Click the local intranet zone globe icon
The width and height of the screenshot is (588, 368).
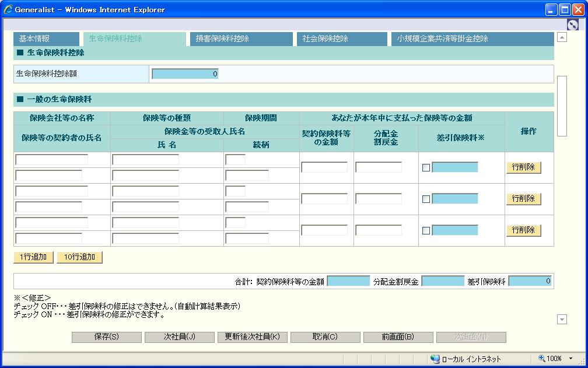pos(435,359)
